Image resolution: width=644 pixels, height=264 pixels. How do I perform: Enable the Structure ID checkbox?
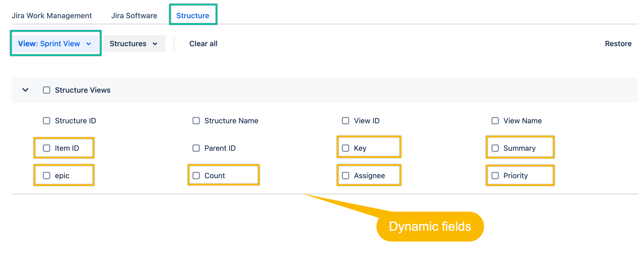[x=47, y=121]
